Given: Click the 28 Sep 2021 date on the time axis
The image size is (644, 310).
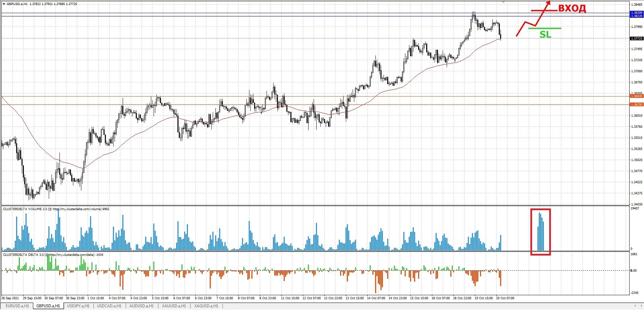Looking at the screenshot, I should 10,298.
